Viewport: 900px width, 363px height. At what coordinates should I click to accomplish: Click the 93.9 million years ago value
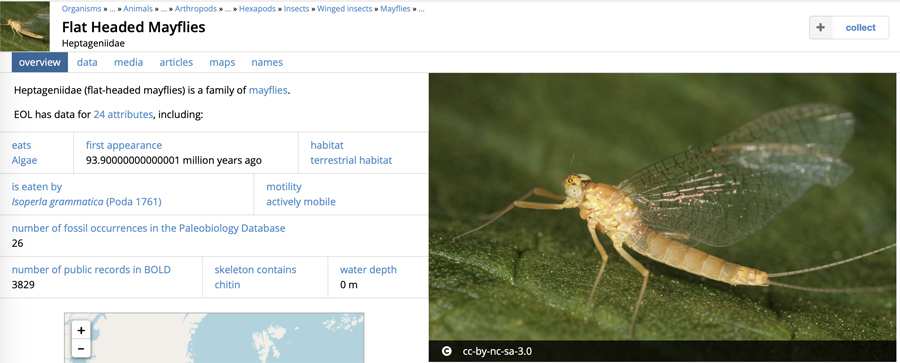coord(173,160)
